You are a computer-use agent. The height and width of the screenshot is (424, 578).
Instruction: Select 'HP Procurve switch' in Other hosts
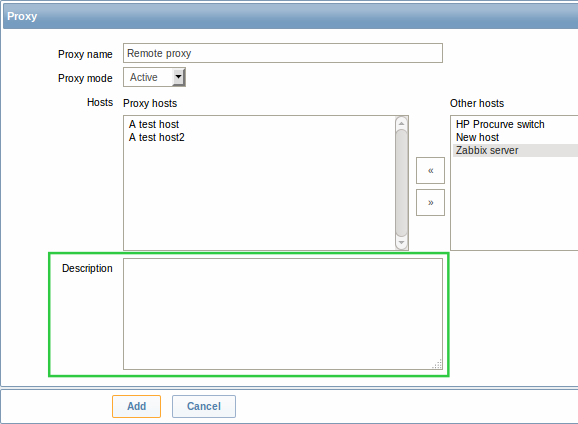click(500, 124)
